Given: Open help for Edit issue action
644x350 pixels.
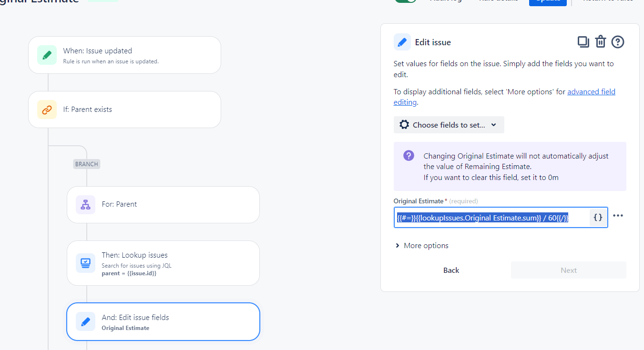Looking at the screenshot, I should click(x=618, y=42).
